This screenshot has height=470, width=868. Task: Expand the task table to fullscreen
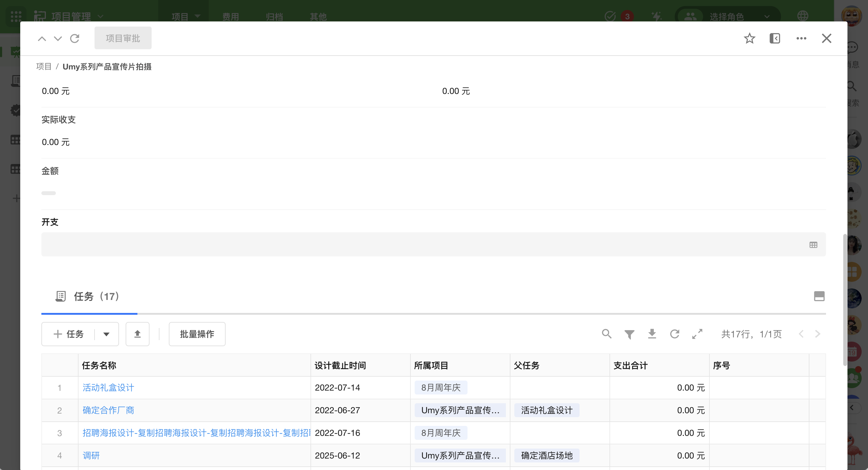(x=697, y=334)
